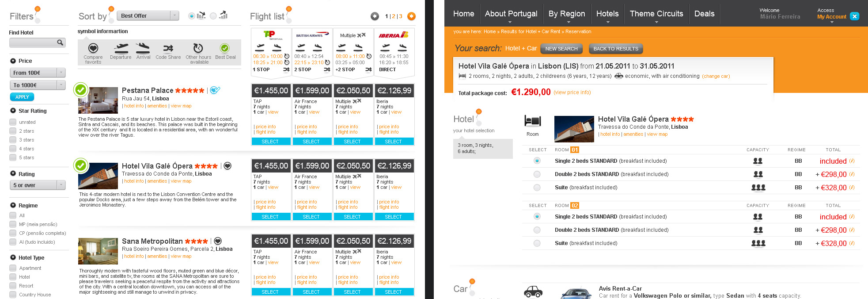Click the Code Share shuffle icon in legend
Viewport: 868px width, 299px height.
coord(168,48)
